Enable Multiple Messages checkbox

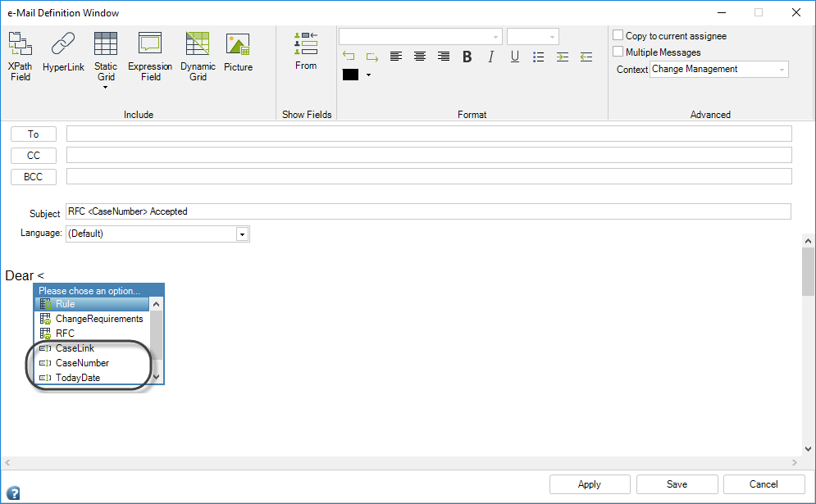coord(618,52)
